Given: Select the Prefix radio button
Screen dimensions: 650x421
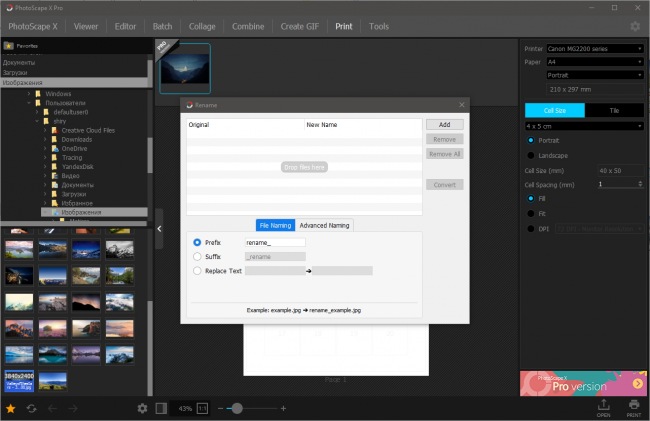Looking at the screenshot, I should click(x=197, y=242).
